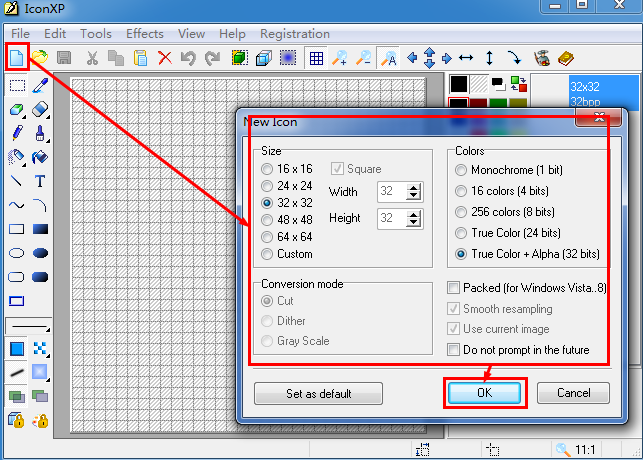Click the black foreground color swatch

[458, 84]
